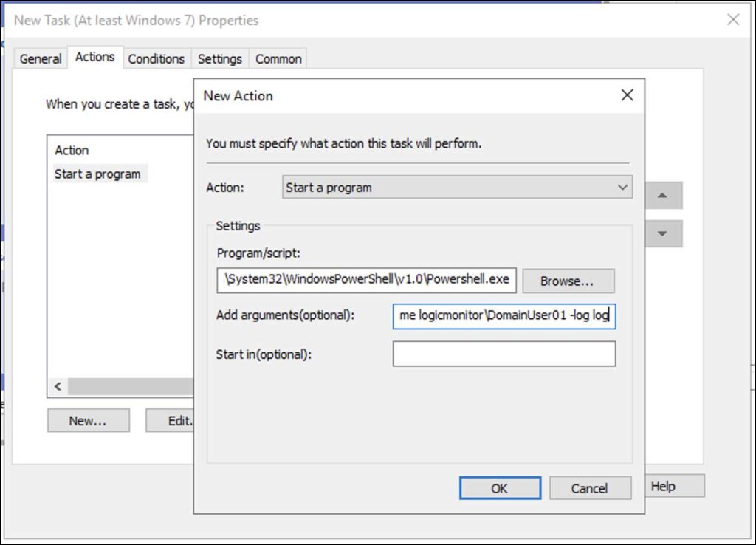Move the action up with the up arrow
756x545 pixels.
pyautogui.click(x=662, y=196)
